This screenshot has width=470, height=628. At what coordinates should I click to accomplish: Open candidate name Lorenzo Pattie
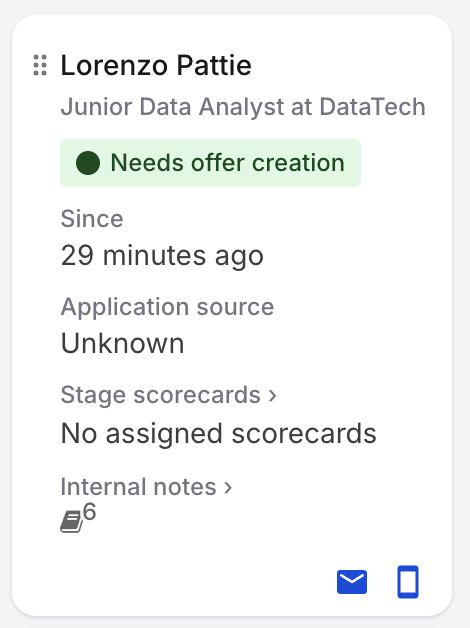[x=156, y=65]
